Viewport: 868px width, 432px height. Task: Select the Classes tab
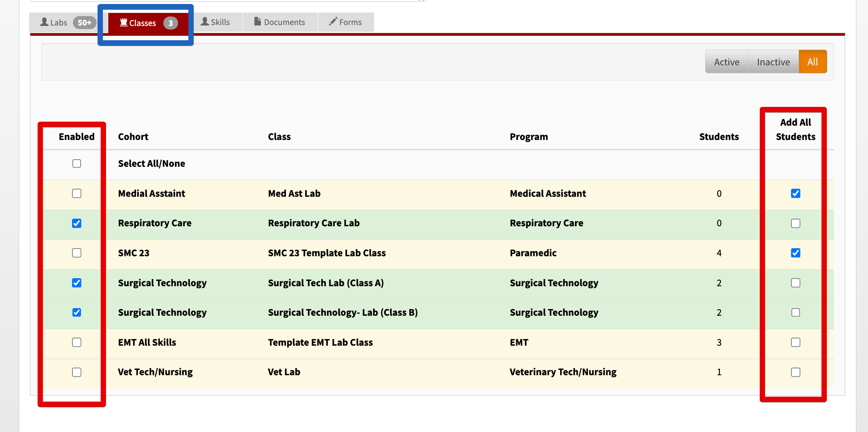pyautogui.click(x=148, y=23)
